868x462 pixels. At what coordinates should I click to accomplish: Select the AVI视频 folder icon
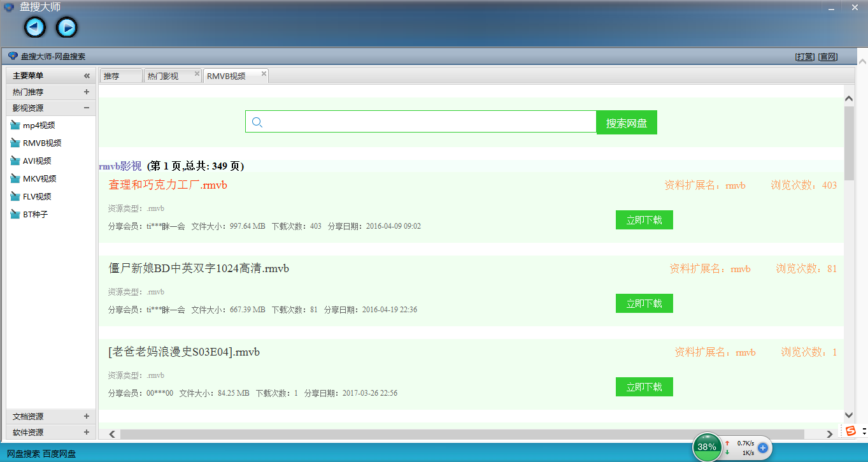click(x=15, y=161)
